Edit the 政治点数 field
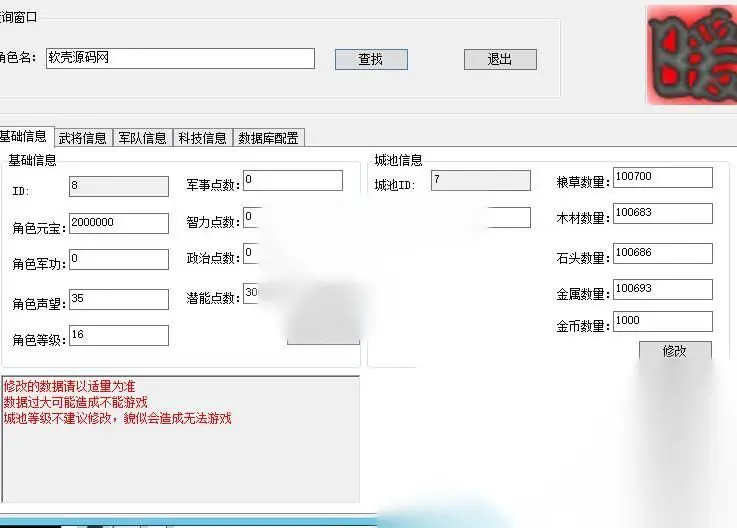The height and width of the screenshot is (528, 737). pyautogui.click(x=251, y=254)
